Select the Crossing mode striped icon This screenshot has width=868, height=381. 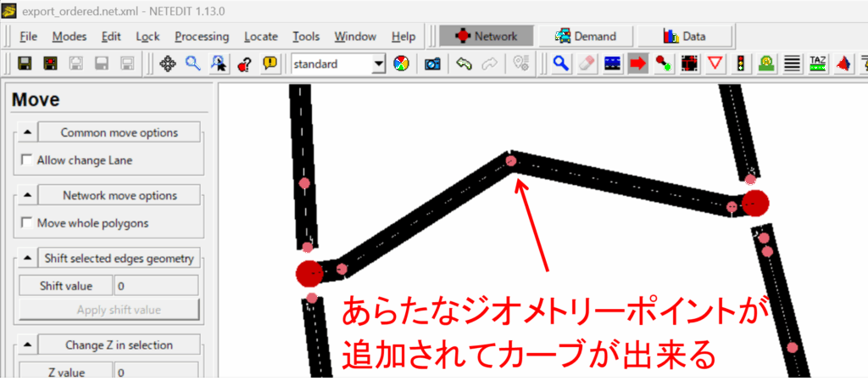click(793, 64)
